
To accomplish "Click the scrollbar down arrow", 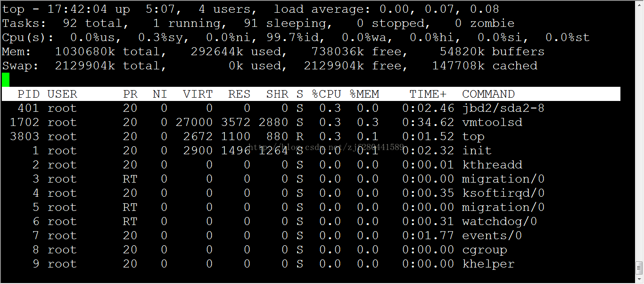I will click(x=639, y=279).
